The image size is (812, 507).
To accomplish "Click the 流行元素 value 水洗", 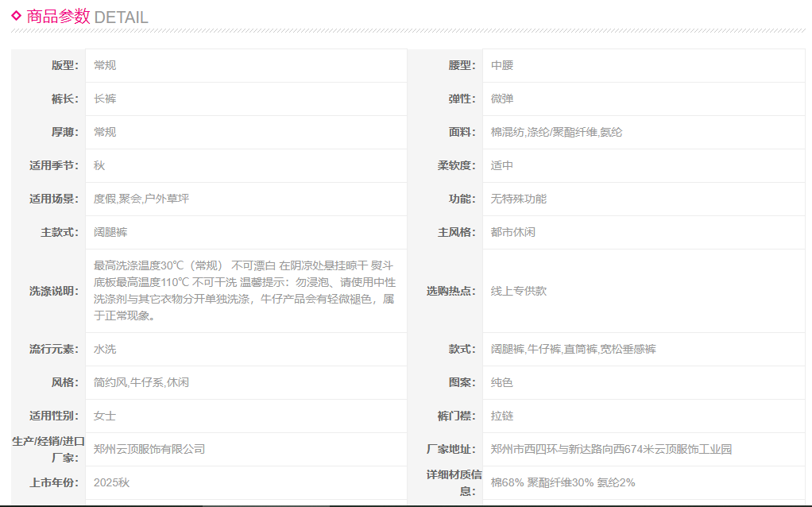I will click(x=105, y=349).
